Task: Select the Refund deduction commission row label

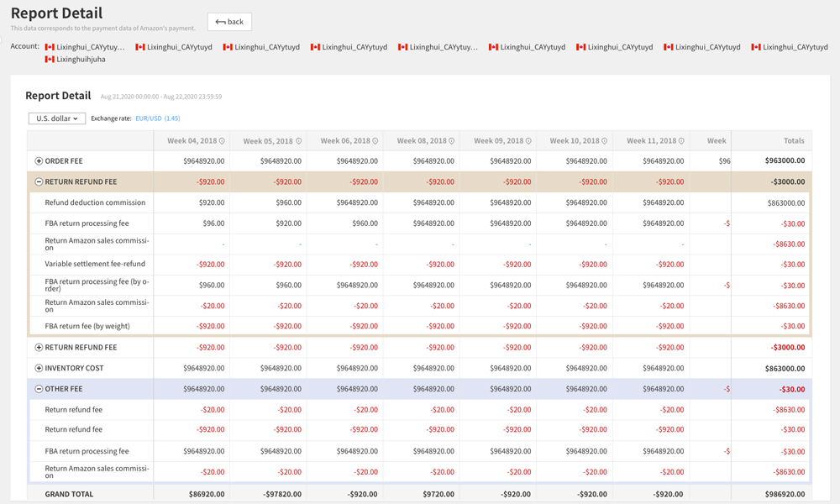Action: [95, 202]
